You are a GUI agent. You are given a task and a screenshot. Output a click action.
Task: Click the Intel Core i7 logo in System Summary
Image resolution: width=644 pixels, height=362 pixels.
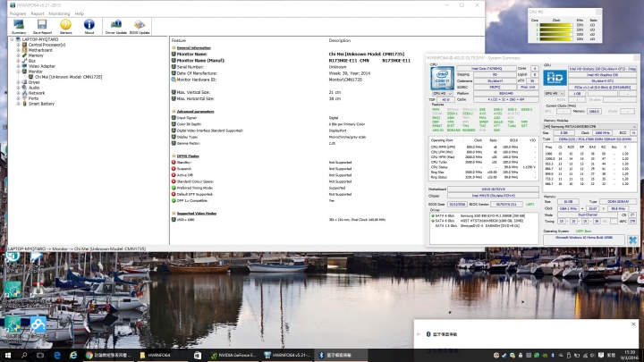[x=443, y=78]
